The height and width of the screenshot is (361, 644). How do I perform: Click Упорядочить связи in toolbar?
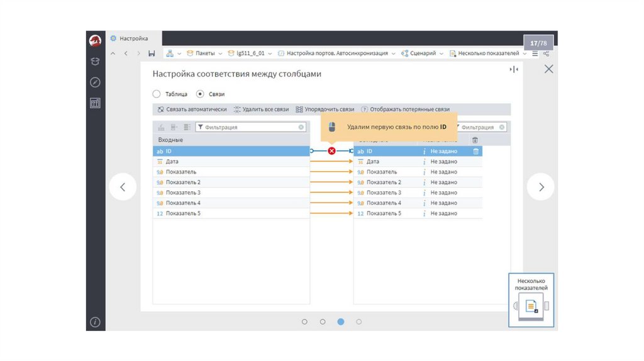point(325,109)
